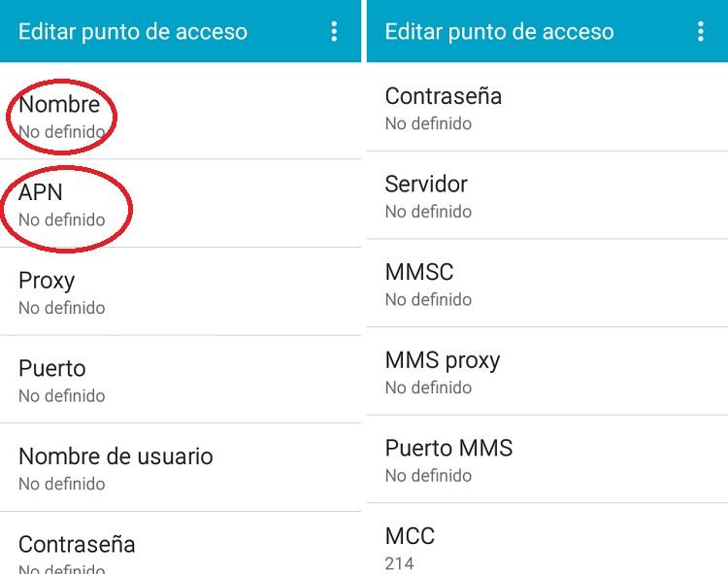Tap right Editar punto de acceso title
Viewport: 728px width, 574px height.
coord(499,32)
